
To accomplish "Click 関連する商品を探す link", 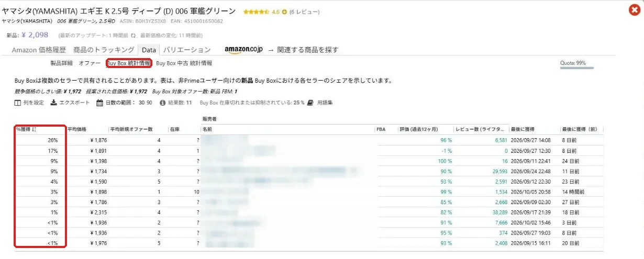I will [x=307, y=50].
